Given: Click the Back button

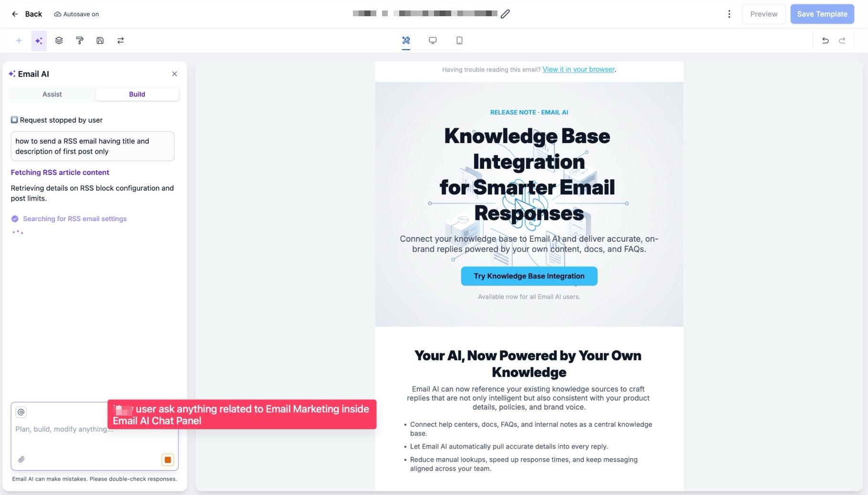Looking at the screenshot, I should [x=27, y=14].
